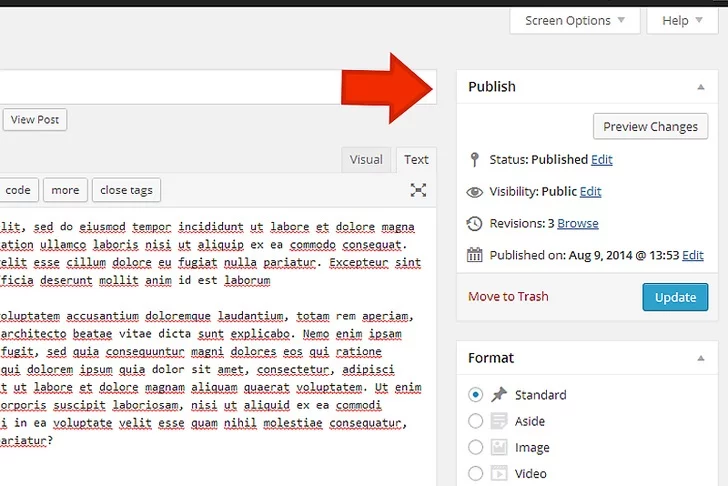Collapse the Format panel

pos(700,358)
